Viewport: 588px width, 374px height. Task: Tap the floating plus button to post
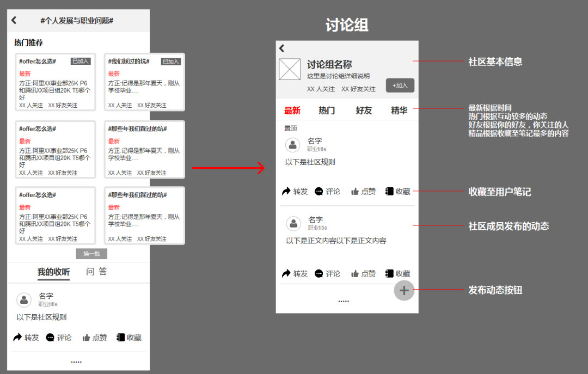(404, 291)
